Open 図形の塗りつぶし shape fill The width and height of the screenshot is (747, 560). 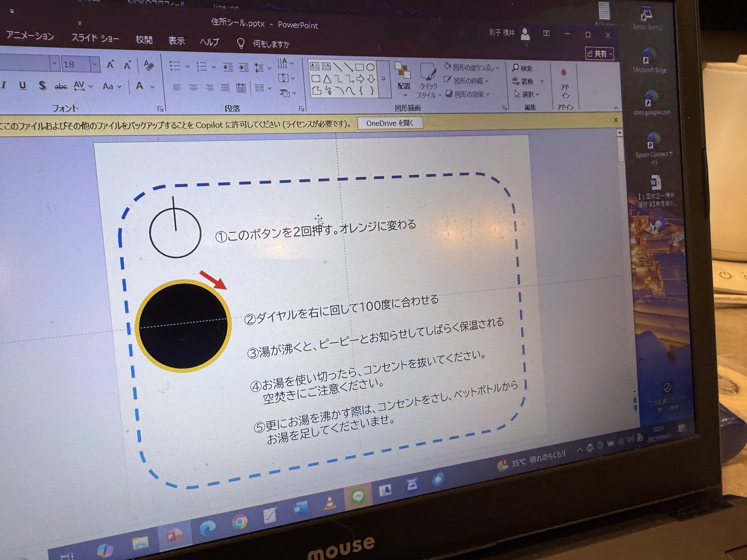[472, 67]
